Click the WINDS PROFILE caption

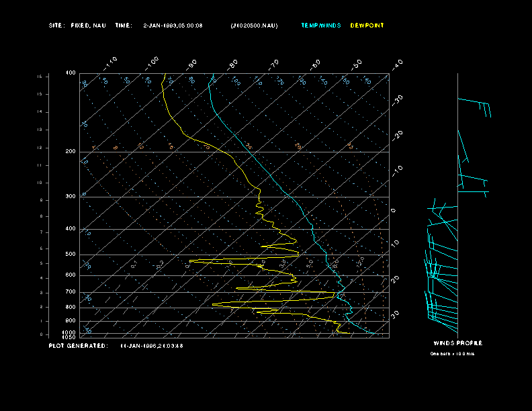tap(458, 343)
